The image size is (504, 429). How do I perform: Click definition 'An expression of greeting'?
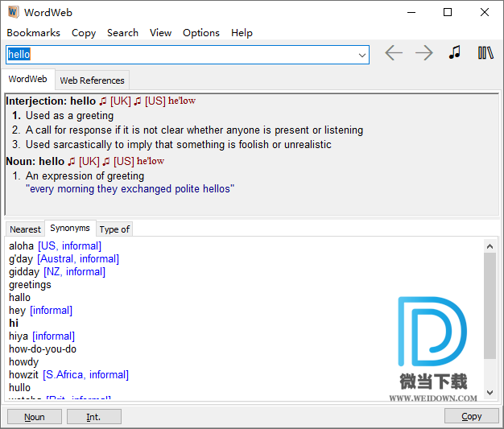tap(85, 176)
